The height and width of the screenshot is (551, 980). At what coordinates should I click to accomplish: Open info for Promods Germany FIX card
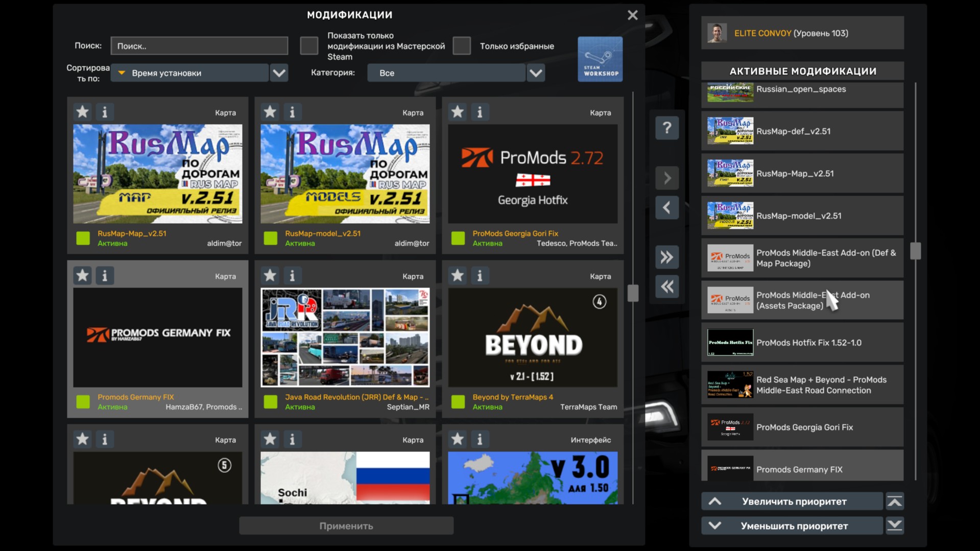point(105,276)
